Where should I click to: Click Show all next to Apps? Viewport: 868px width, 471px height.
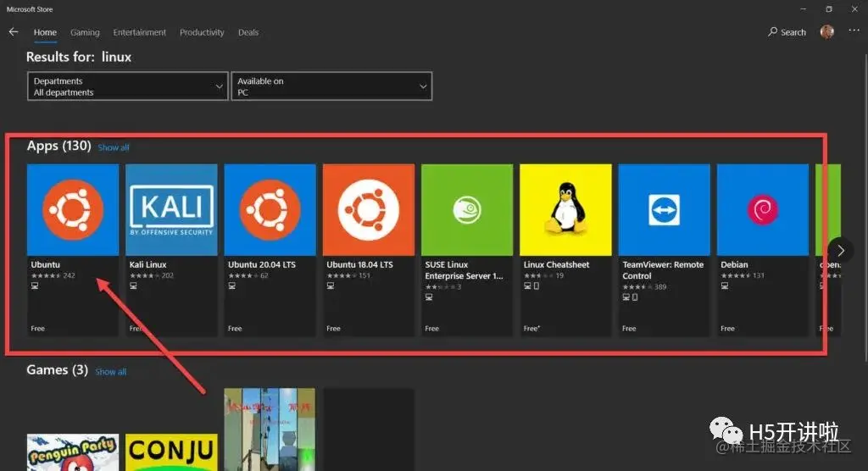[114, 147]
